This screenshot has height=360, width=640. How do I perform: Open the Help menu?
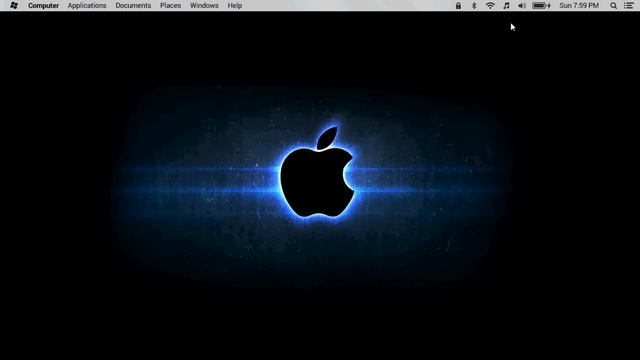tap(235, 5)
